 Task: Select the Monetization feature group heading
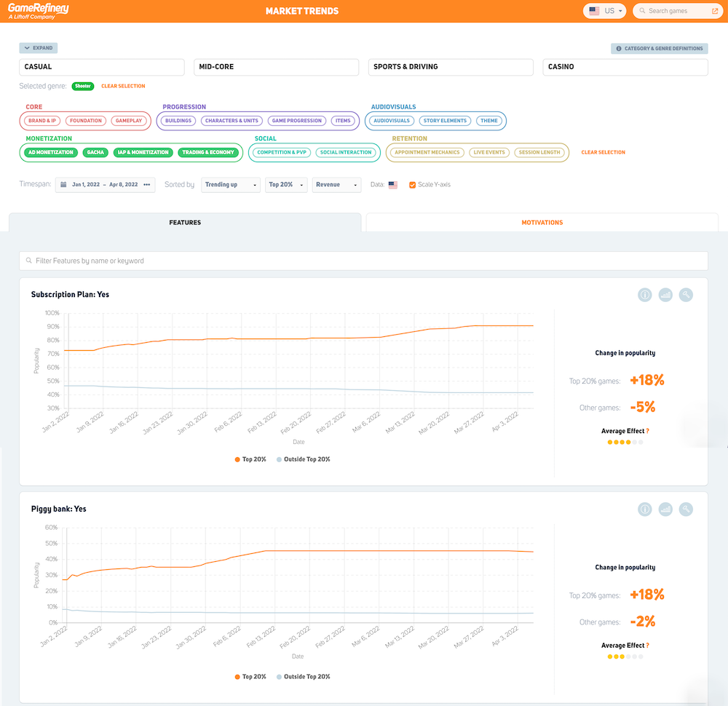pos(49,138)
